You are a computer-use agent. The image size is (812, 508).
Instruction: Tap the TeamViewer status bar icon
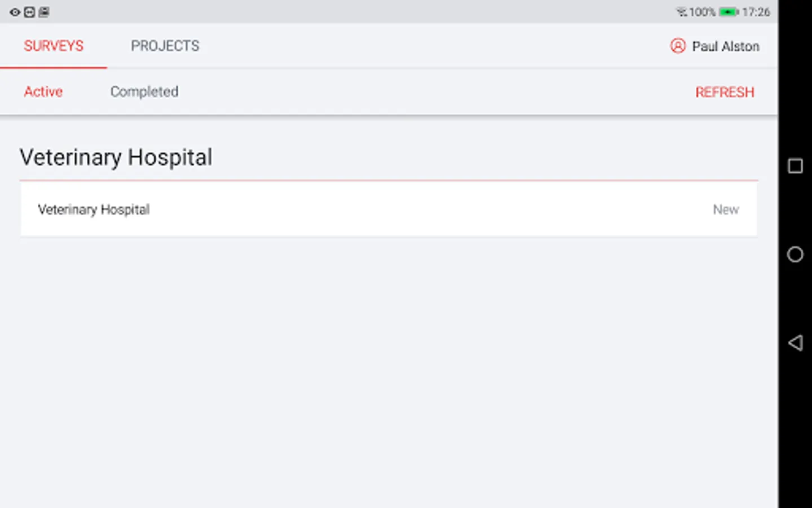click(x=29, y=12)
